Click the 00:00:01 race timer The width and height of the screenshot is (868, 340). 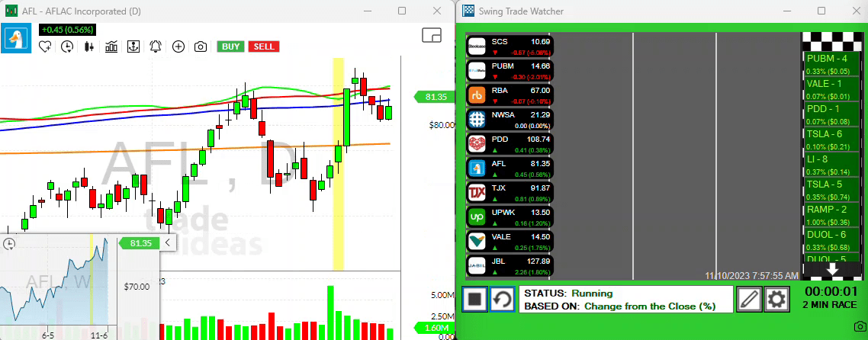pyautogui.click(x=830, y=292)
